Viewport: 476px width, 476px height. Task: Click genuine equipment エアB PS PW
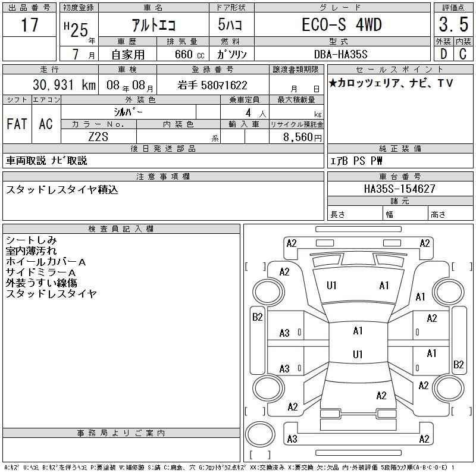(356, 161)
